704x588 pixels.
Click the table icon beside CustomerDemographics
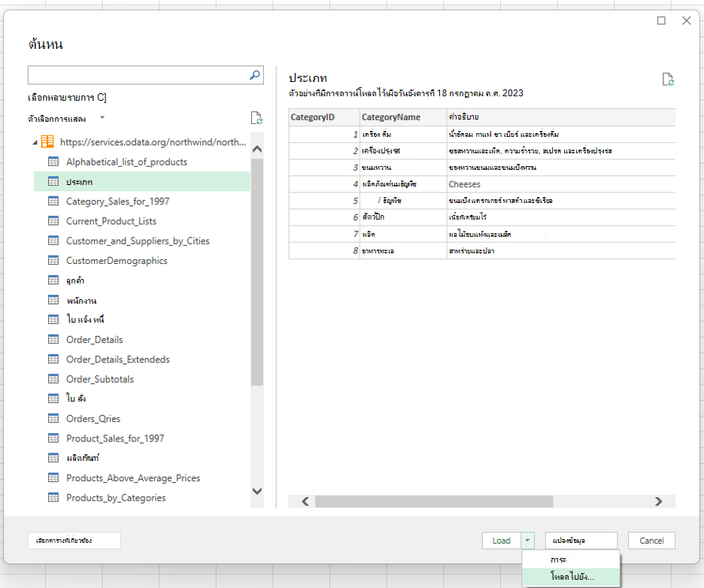pos(53,260)
